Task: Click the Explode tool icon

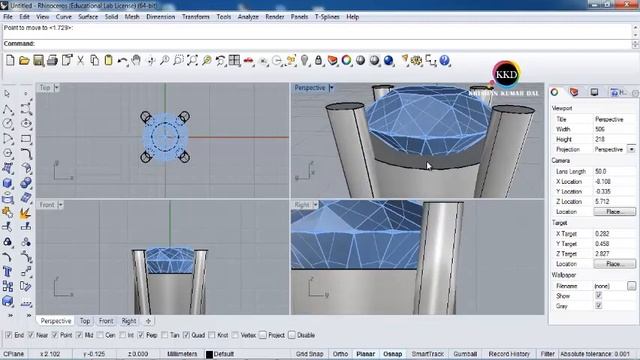Action: 26,212
